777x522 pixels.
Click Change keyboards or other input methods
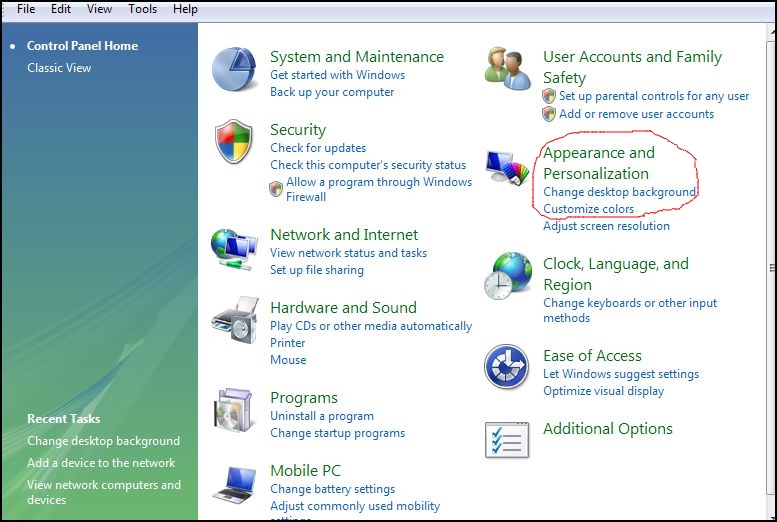[x=630, y=310]
